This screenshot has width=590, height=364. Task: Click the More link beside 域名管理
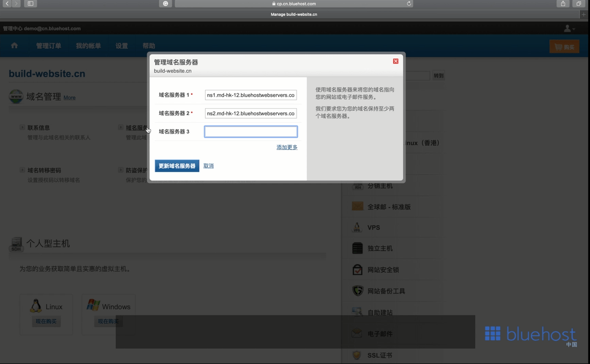[69, 98]
